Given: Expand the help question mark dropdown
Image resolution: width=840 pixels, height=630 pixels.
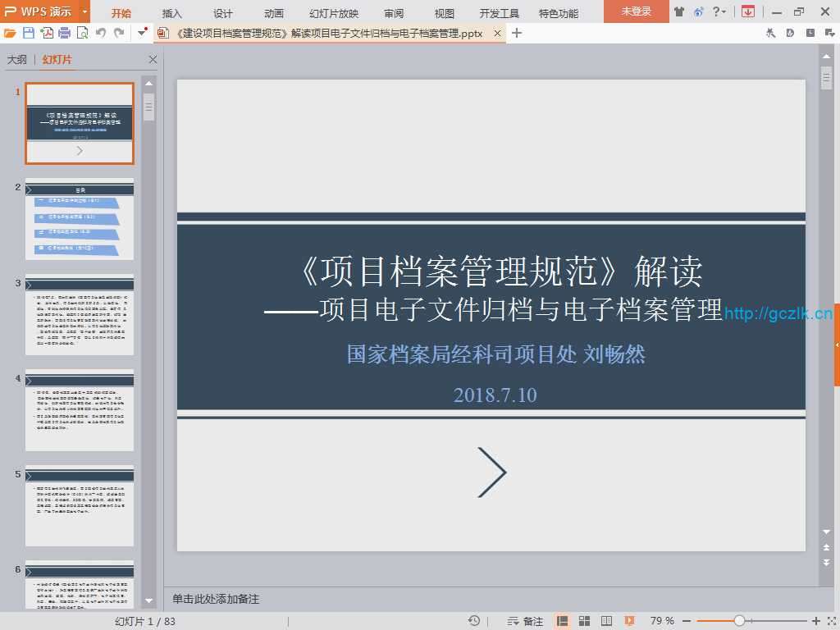Looking at the screenshot, I should (719, 11).
